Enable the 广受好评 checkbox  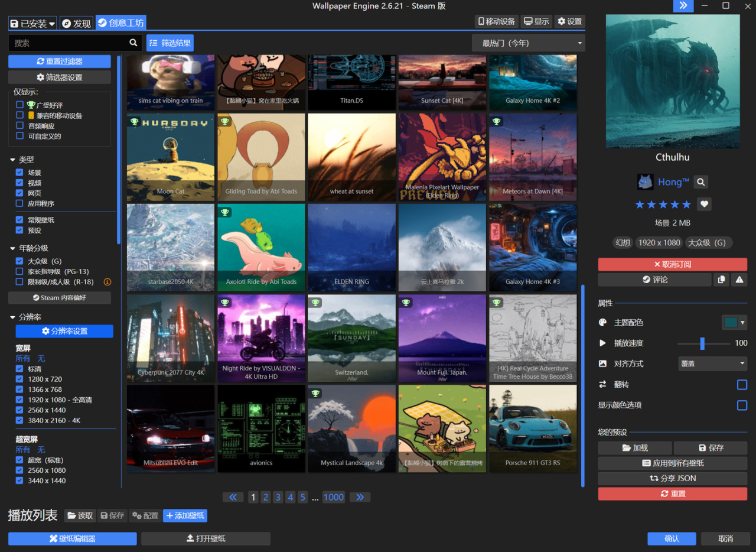tap(20, 105)
